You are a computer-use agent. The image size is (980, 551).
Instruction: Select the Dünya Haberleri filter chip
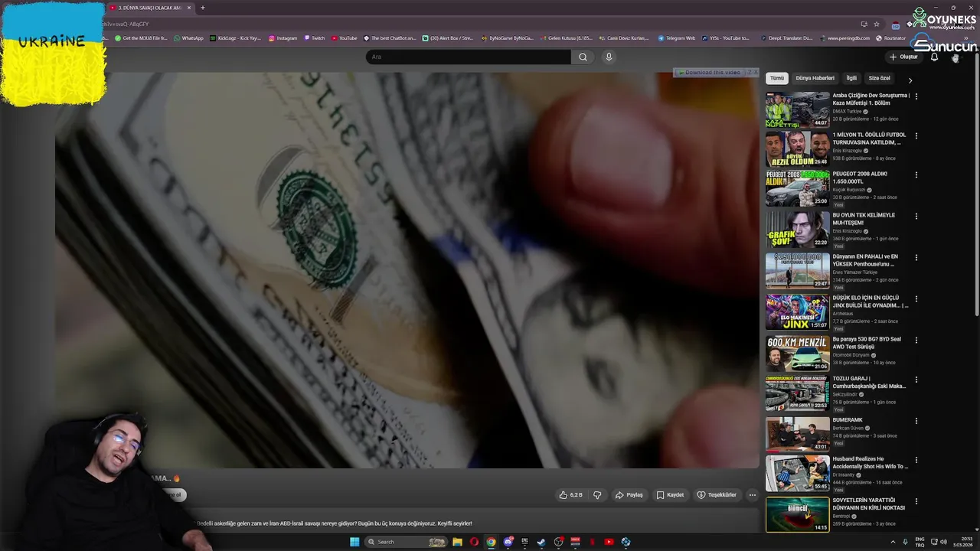click(x=815, y=78)
